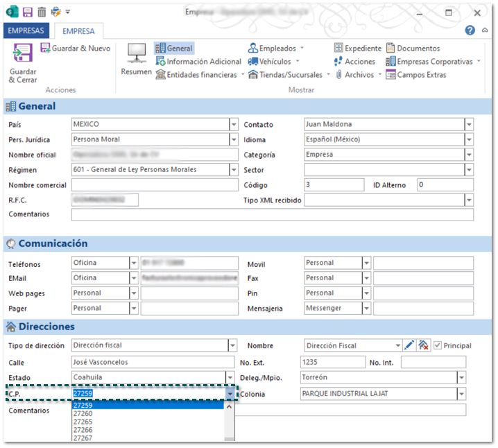Screen dimensions: 498x448
Task: Expand the Régimen combo box
Action: [233, 170]
